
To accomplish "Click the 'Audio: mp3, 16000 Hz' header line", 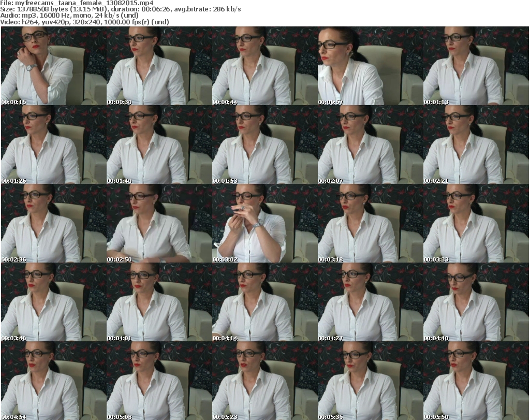I will tap(69, 16).
